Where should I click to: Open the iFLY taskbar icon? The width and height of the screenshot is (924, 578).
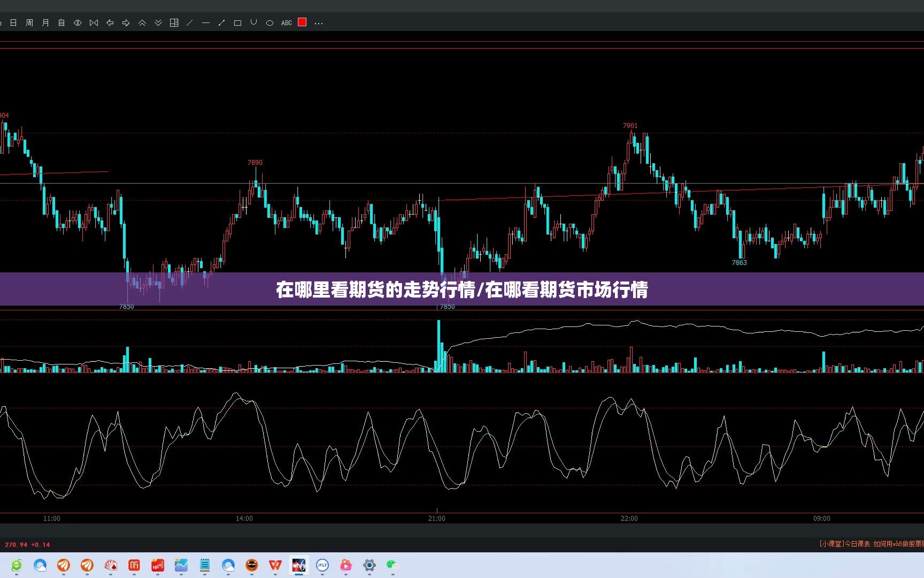click(322, 565)
